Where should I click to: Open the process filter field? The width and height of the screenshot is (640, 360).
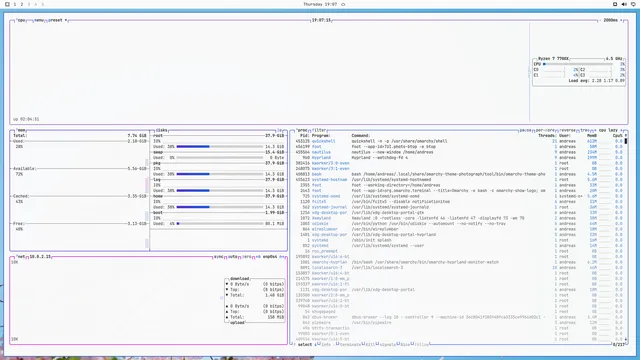point(319,130)
